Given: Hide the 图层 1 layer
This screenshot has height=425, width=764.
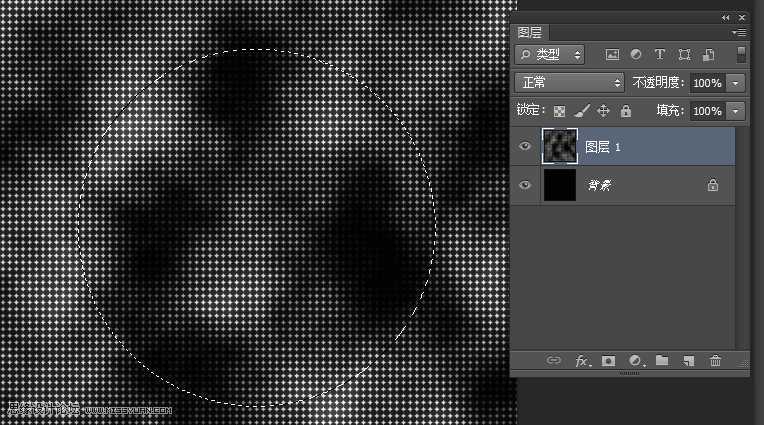Looking at the screenshot, I should click(525, 146).
